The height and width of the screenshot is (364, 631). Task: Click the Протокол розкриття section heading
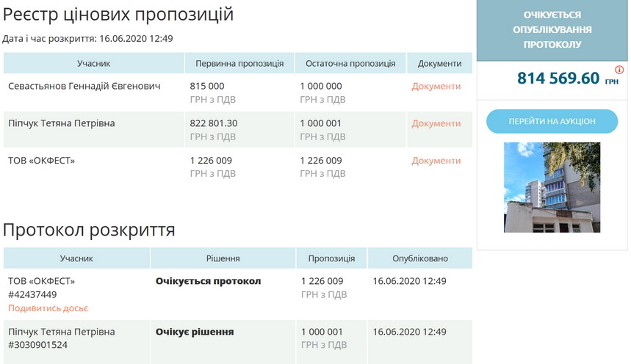point(89,230)
